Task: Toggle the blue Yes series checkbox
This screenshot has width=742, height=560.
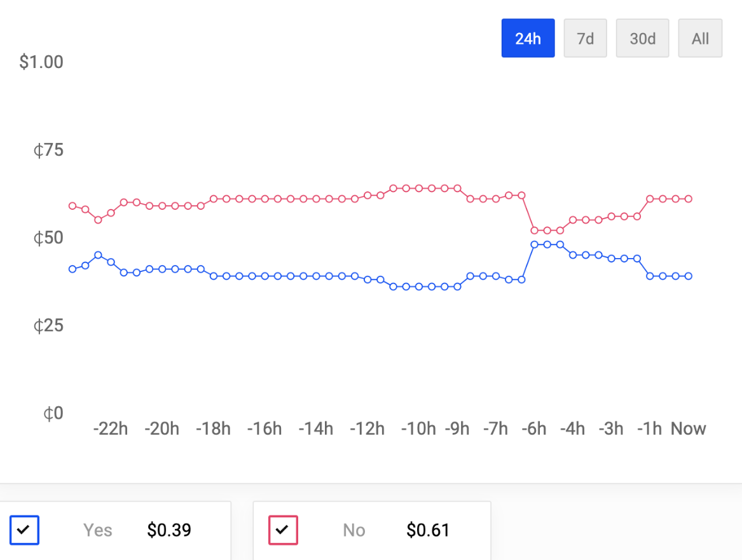Action: pos(25,530)
